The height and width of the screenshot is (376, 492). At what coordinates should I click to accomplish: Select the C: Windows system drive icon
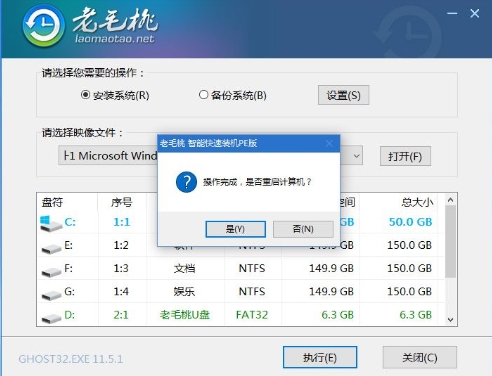50,223
